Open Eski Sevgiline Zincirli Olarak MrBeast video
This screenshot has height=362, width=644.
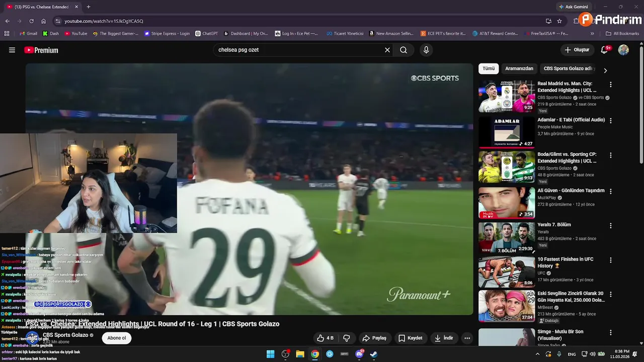[x=571, y=297]
